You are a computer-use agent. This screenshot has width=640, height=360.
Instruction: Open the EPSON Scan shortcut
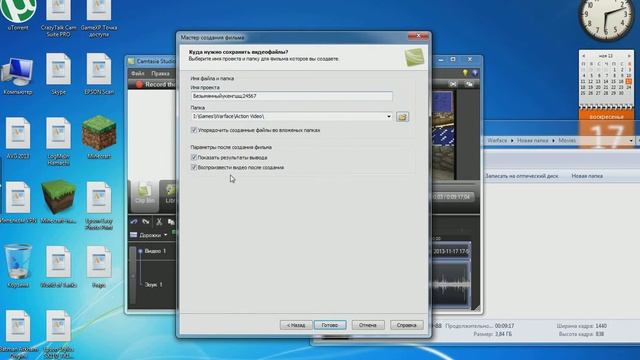[x=99, y=74]
